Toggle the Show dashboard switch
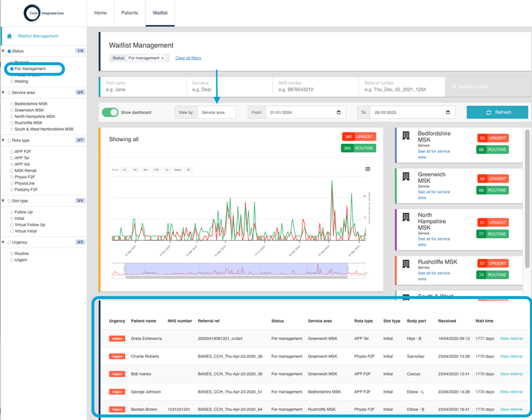Screen dimensions: 532x420 [110, 113]
